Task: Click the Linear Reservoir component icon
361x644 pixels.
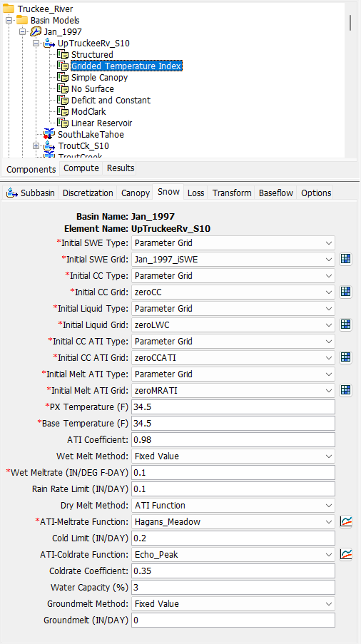Action: coord(63,123)
